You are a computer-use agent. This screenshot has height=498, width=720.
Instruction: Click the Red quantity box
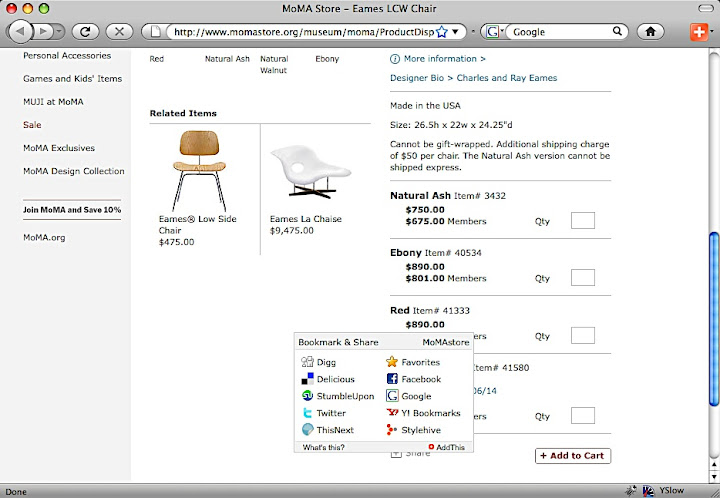coord(583,335)
